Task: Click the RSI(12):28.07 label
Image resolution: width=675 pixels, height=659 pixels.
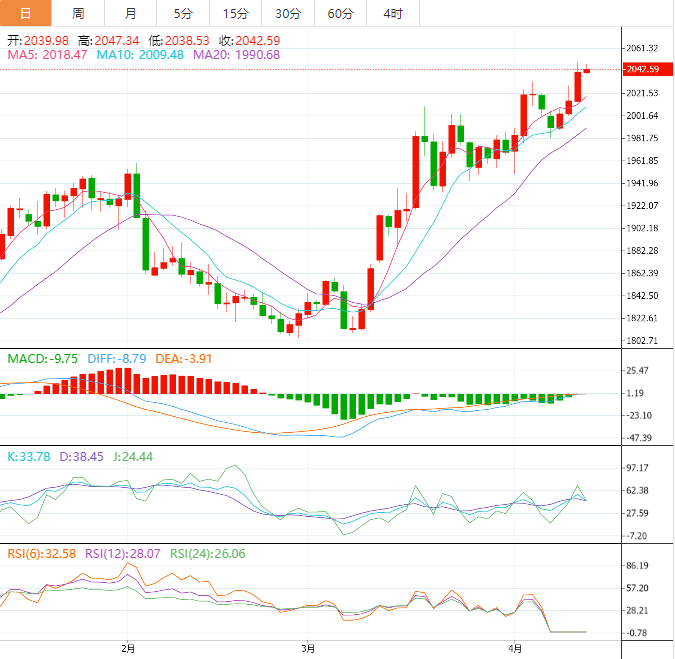Action: (123, 553)
